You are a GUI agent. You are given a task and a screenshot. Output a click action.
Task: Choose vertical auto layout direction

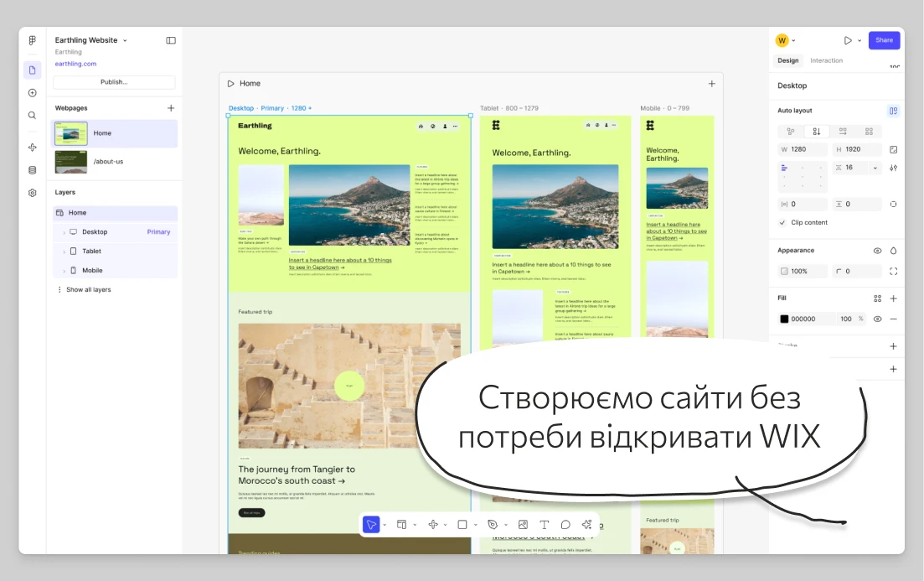pos(817,132)
